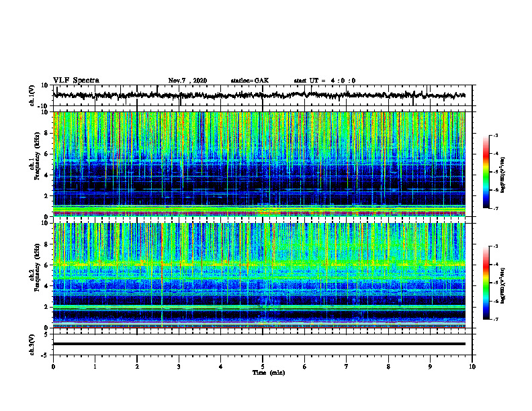Click the 'Time (min)' x-axis label
This screenshot has width=532, height=411.
[x=269, y=373]
